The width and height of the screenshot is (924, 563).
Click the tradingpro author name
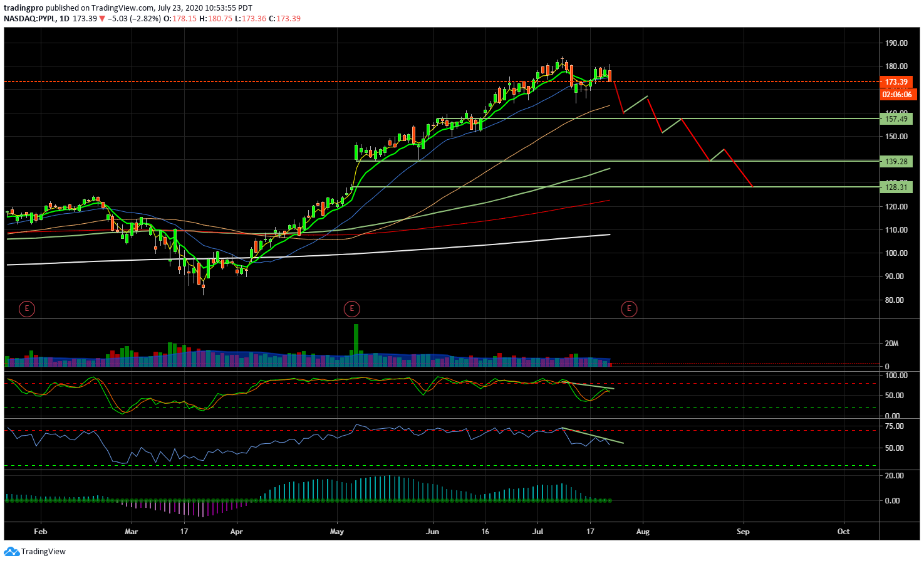point(23,8)
